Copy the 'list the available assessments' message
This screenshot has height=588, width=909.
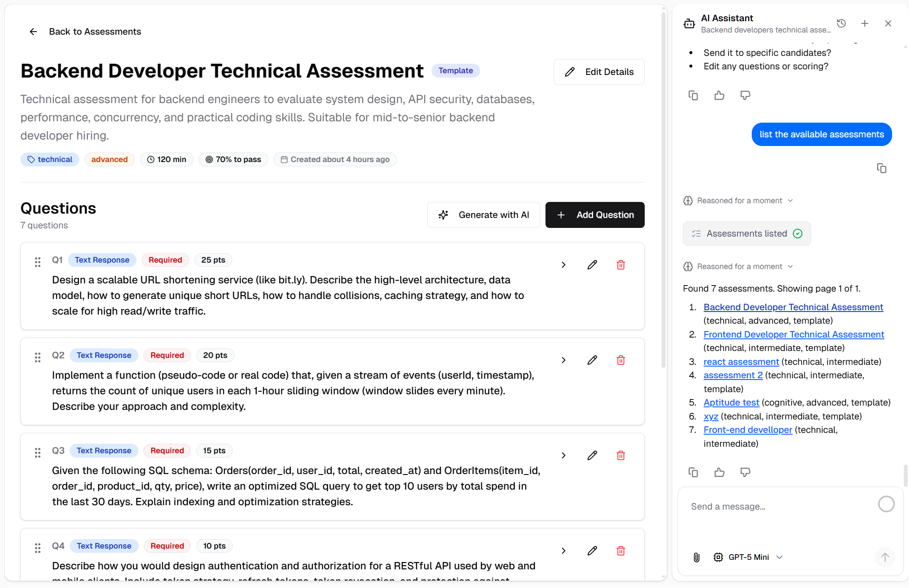click(x=881, y=168)
